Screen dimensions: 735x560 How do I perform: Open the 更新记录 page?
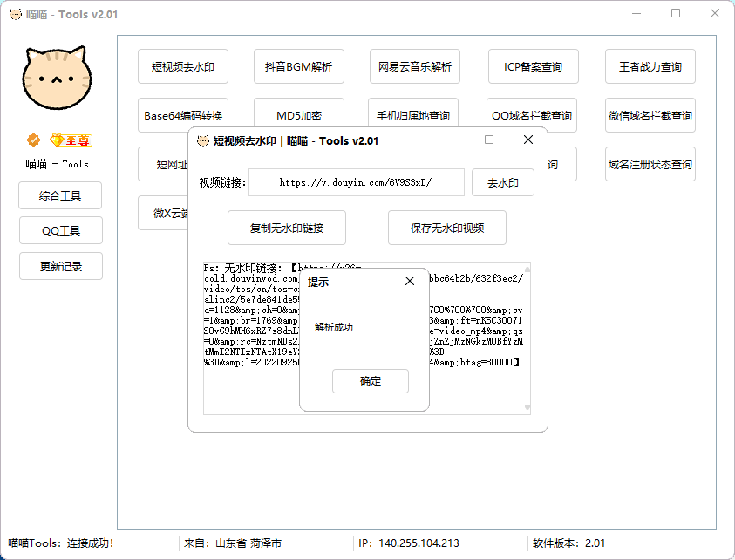pyautogui.click(x=61, y=266)
